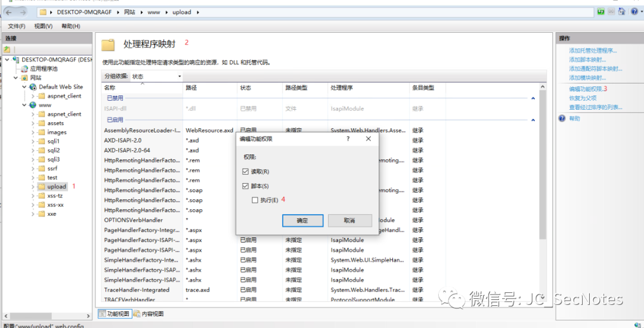Open the 文件(F) menu
Screen dimensions: 644x328
[17, 26]
